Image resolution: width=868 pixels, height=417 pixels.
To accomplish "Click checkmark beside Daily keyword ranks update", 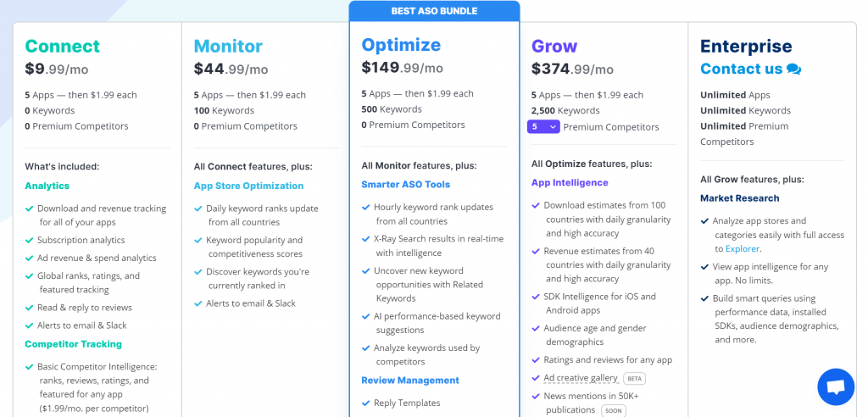I will (198, 208).
